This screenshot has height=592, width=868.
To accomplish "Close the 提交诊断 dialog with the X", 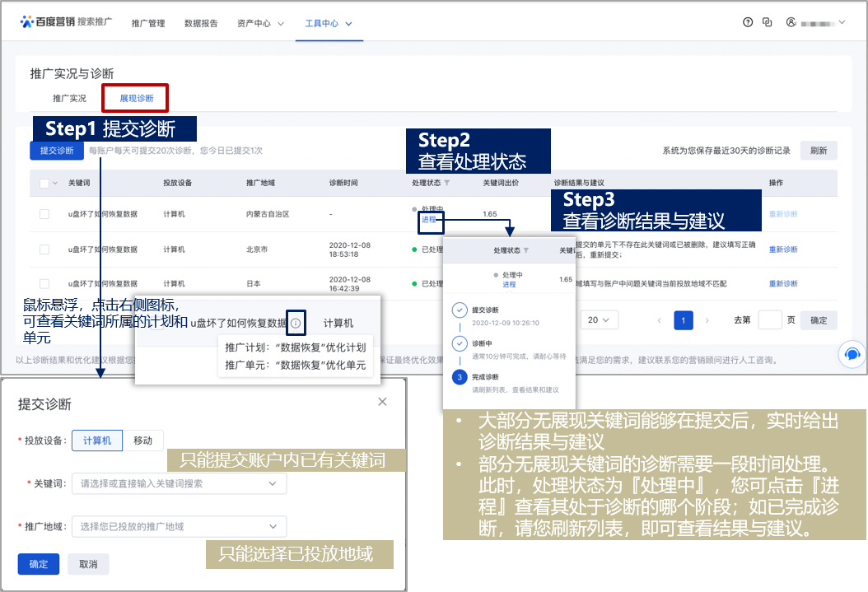I will (382, 402).
